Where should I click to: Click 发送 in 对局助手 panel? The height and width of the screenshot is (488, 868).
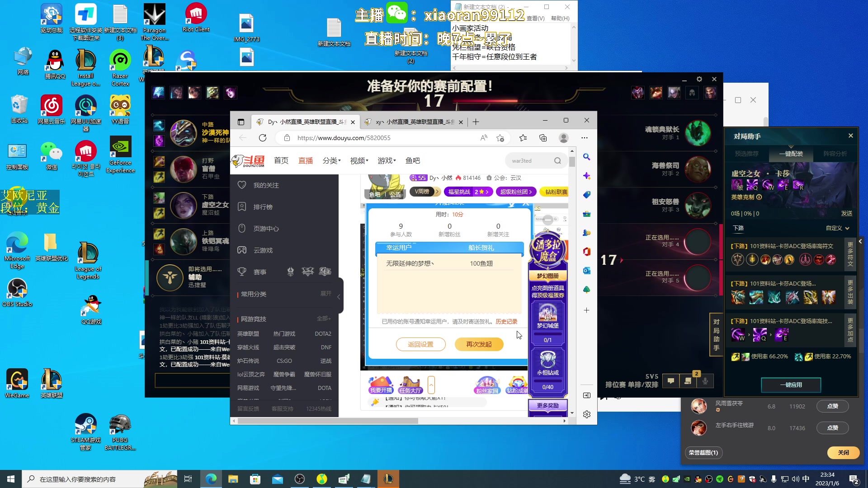point(846,213)
